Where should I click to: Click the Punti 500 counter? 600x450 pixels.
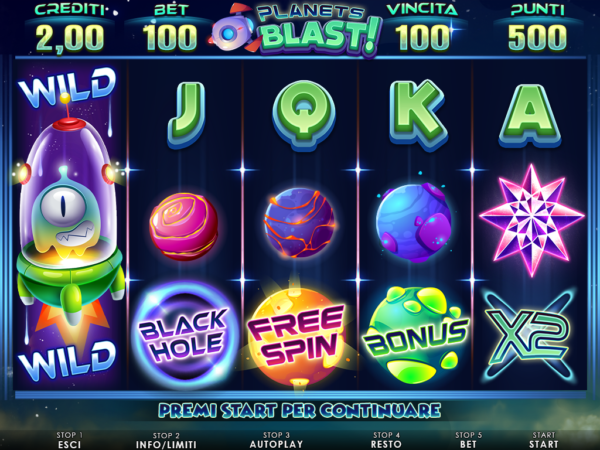537,38
